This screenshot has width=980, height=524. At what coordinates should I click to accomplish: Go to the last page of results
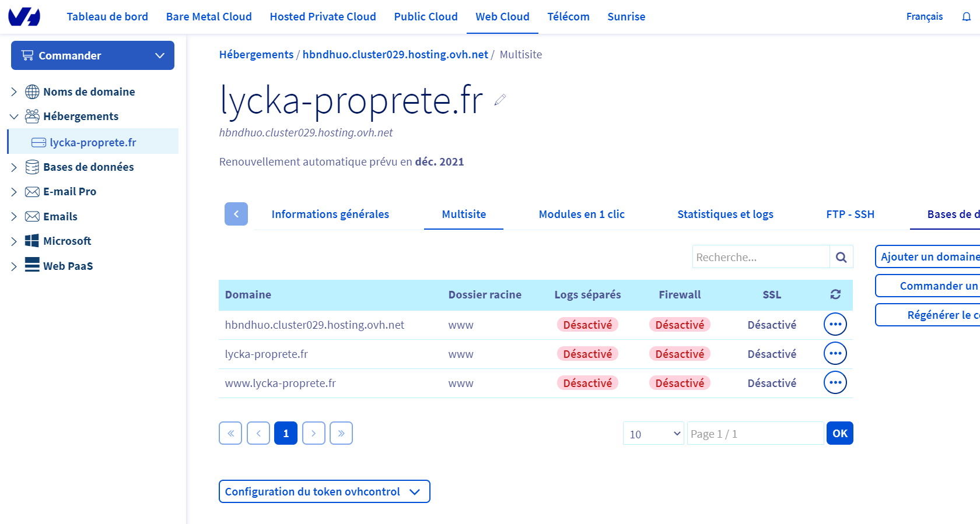click(x=341, y=434)
